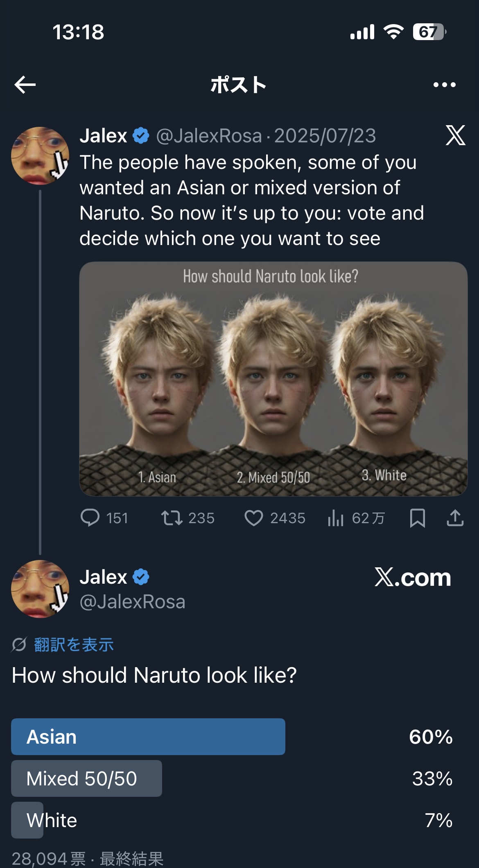The height and width of the screenshot is (868, 479).
Task: Tap the X logo beside the post date
Action: click(x=455, y=135)
